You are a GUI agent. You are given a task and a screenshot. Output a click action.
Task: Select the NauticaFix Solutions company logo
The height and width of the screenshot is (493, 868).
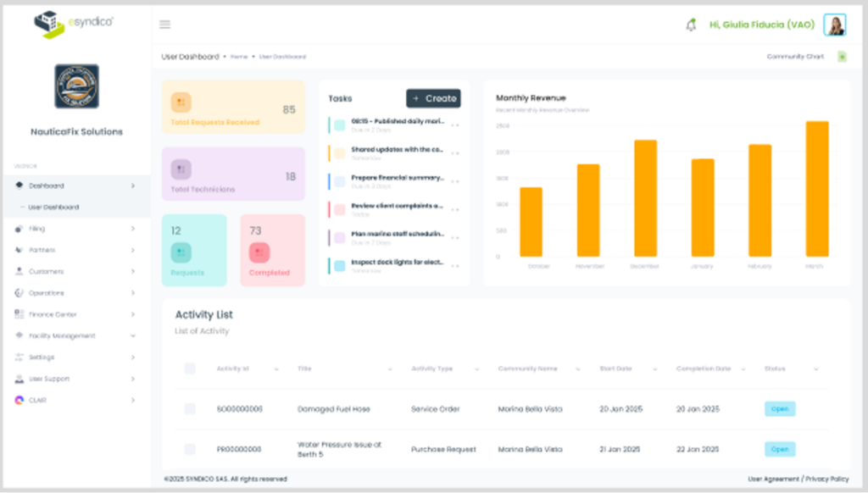click(76, 86)
